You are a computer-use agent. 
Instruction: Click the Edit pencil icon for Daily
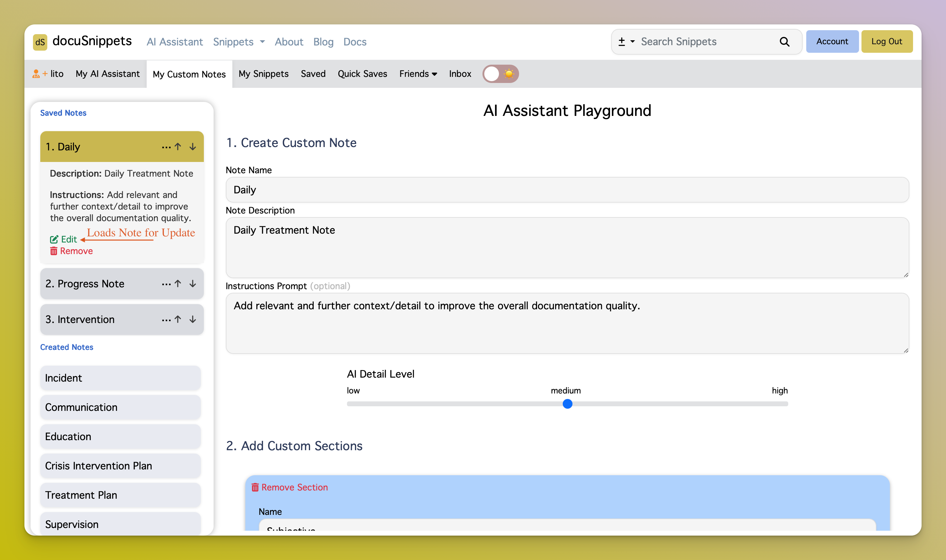[54, 240]
